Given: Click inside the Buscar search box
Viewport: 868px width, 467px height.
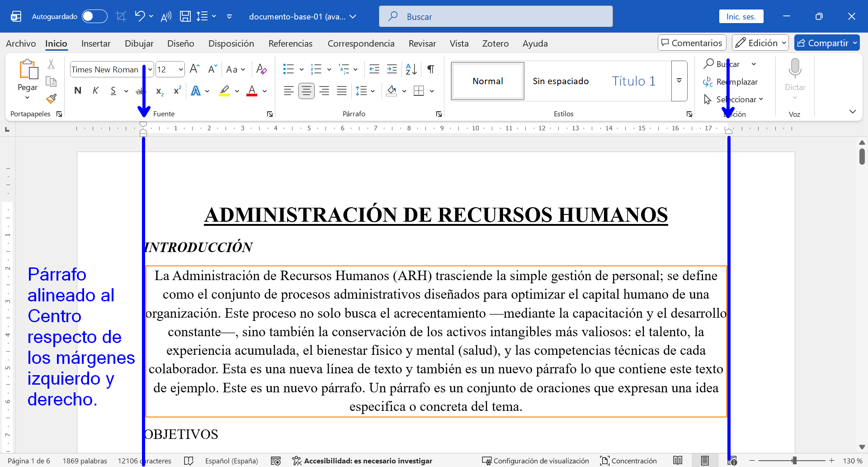Looking at the screenshot, I should click(x=495, y=16).
